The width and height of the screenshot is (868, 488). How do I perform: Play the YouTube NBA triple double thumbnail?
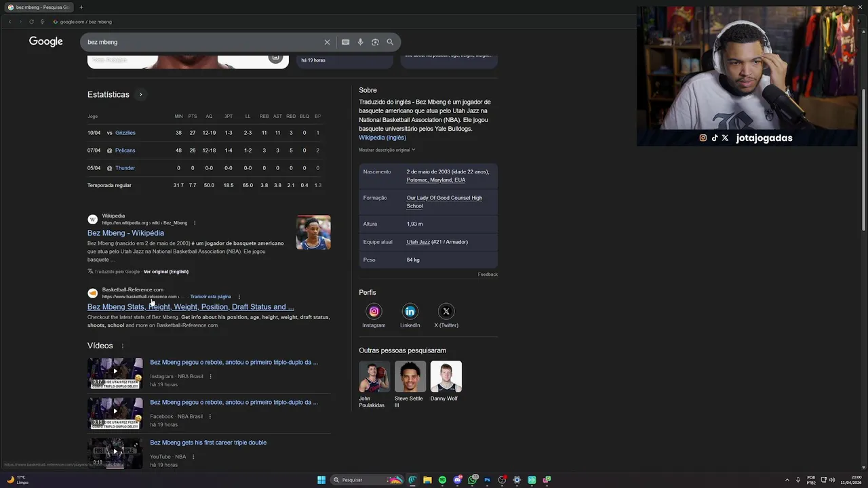coord(115,453)
